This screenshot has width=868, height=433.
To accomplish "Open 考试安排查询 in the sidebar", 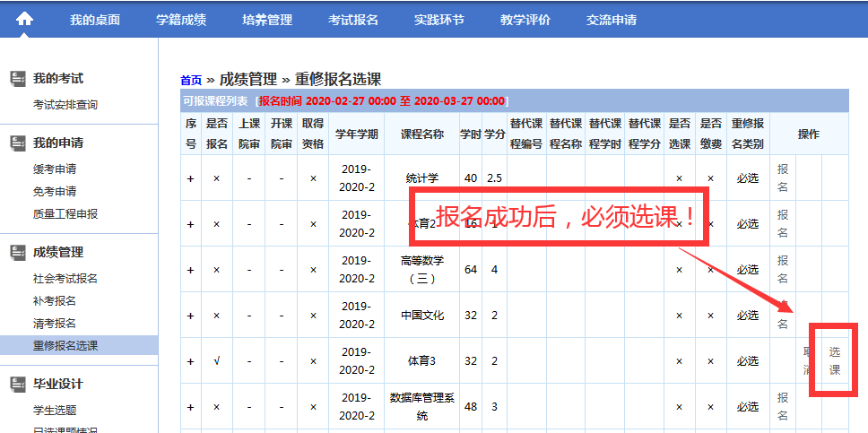I will click(x=65, y=105).
